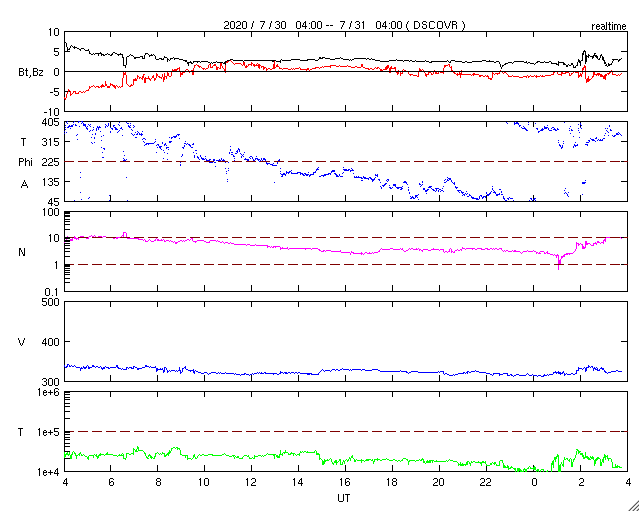
Task: Click the '2' hour tick on UT axis
Action: (581, 483)
